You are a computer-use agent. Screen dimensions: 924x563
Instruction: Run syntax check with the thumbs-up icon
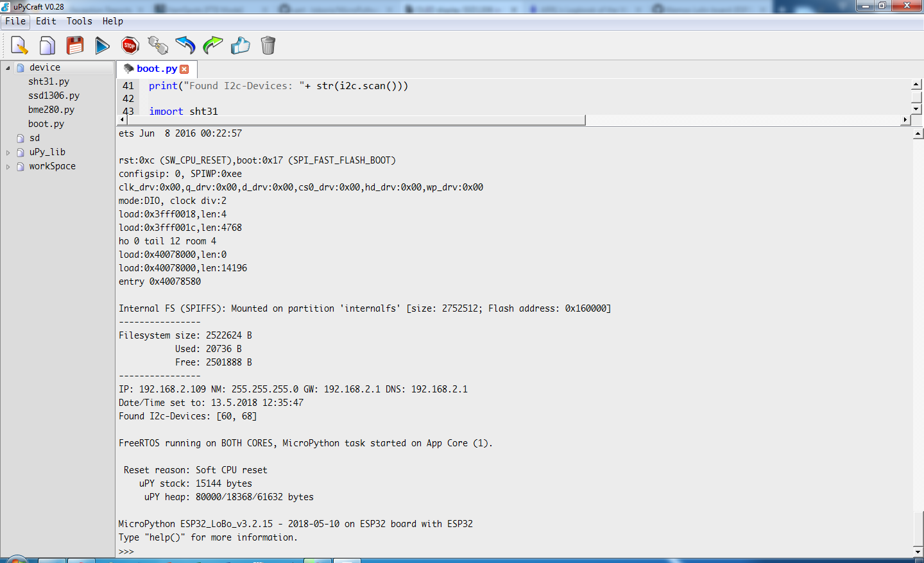click(x=240, y=45)
